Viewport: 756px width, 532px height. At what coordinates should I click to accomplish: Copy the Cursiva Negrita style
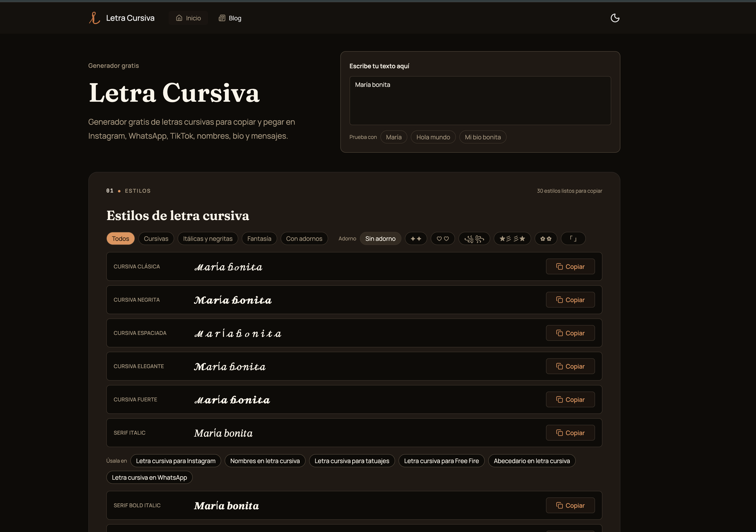[x=570, y=300]
